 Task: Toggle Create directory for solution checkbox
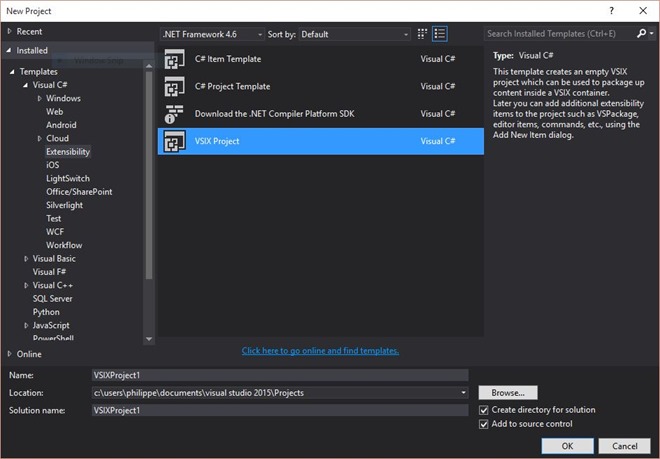pyautogui.click(x=484, y=410)
